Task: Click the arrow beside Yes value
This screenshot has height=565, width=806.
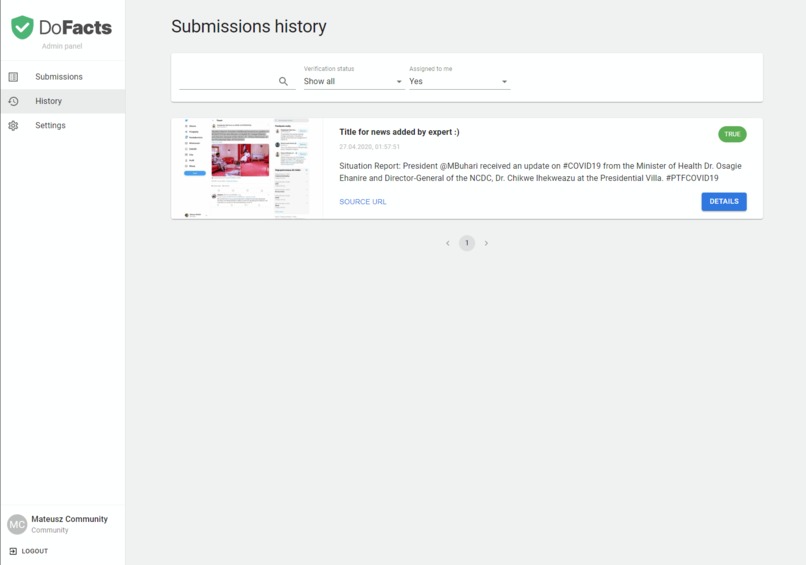Action: pyautogui.click(x=504, y=82)
